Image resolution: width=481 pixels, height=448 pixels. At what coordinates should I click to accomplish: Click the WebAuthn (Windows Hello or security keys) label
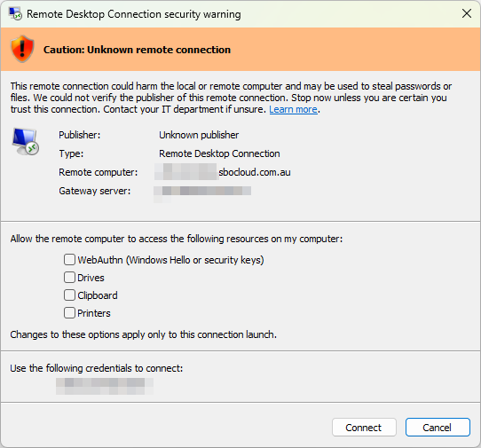(170, 260)
